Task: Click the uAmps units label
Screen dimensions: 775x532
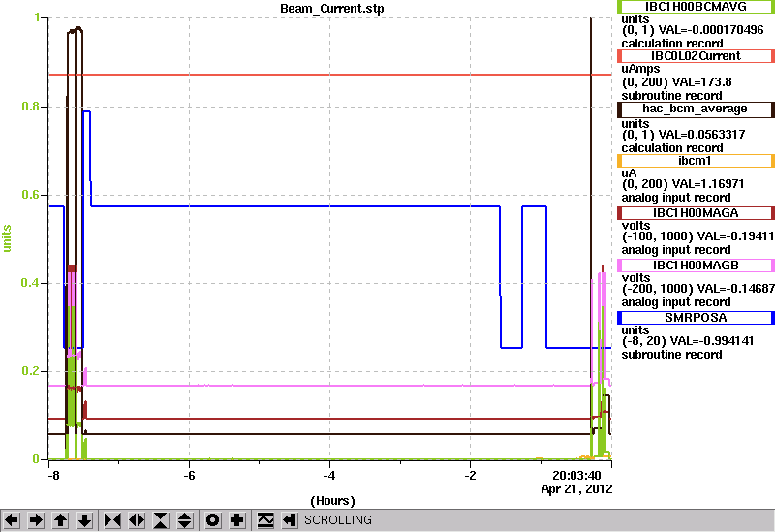Action: click(640, 69)
